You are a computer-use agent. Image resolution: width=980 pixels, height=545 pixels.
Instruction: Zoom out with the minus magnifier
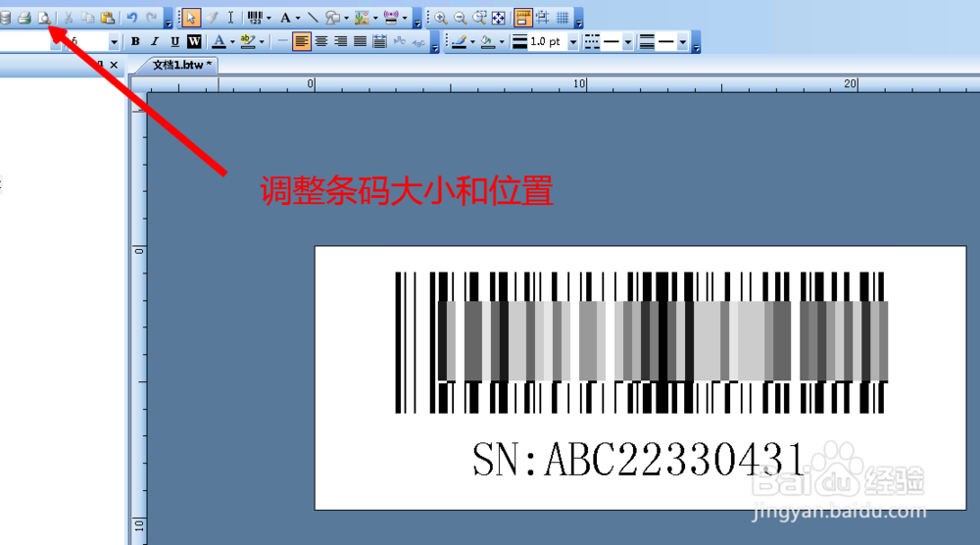pos(460,18)
